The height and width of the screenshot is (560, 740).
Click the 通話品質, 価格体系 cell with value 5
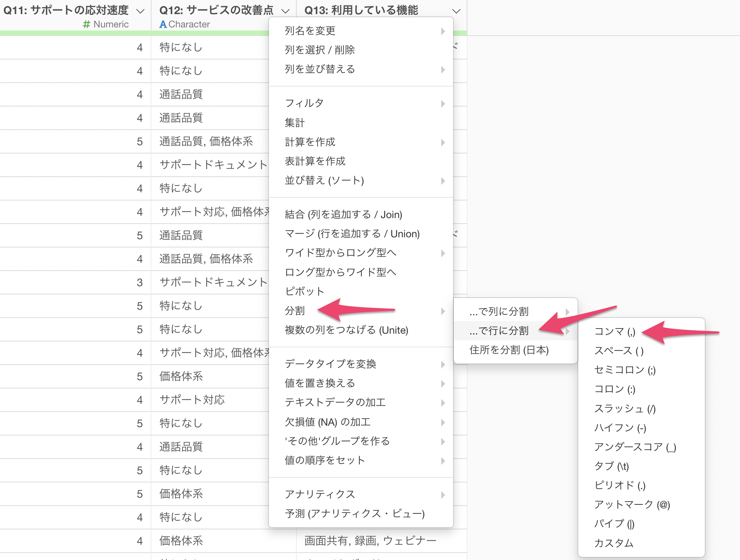tap(210, 141)
